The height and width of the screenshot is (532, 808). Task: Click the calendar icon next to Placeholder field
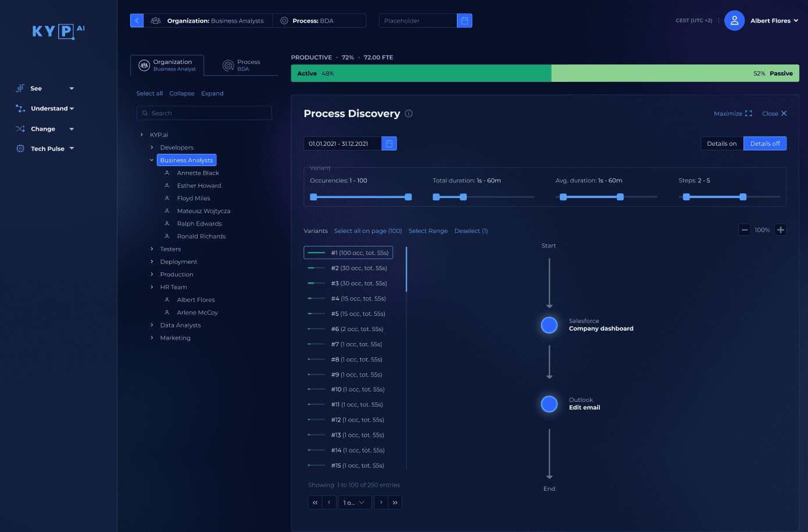(x=464, y=20)
